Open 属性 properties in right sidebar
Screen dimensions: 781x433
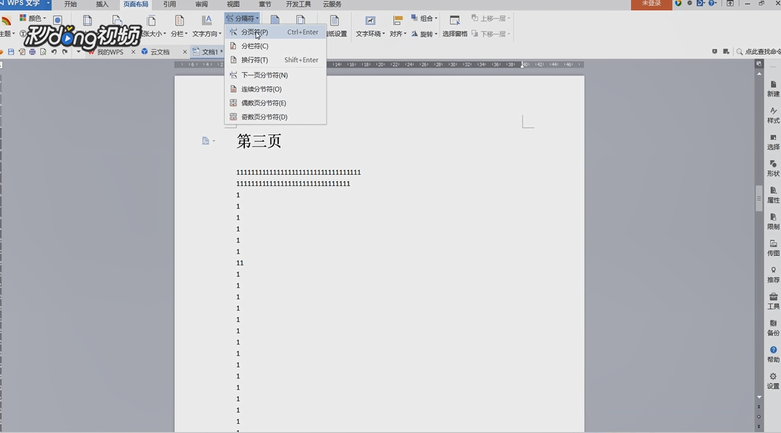point(773,195)
